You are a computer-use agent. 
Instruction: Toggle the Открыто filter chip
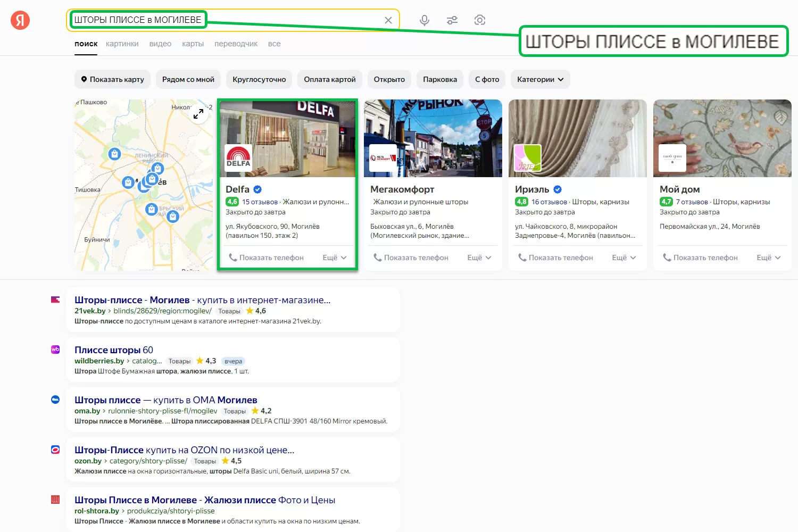click(x=389, y=79)
